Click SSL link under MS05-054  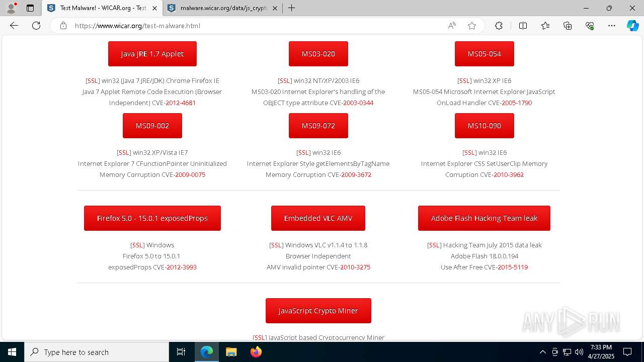click(x=464, y=80)
